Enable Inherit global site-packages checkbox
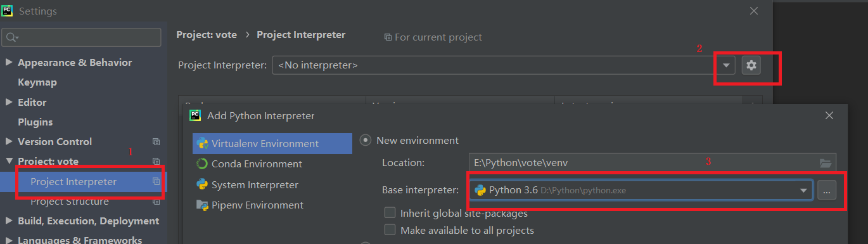This screenshot has width=868, height=244. click(x=390, y=213)
